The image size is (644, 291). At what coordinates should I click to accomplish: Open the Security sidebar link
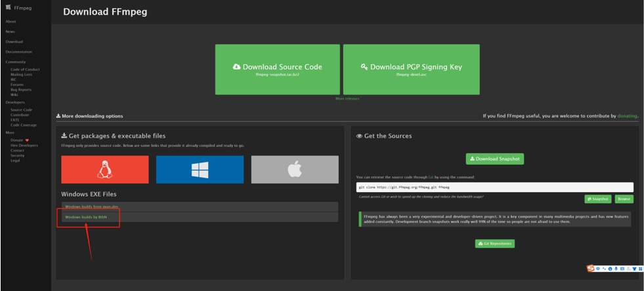point(18,155)
